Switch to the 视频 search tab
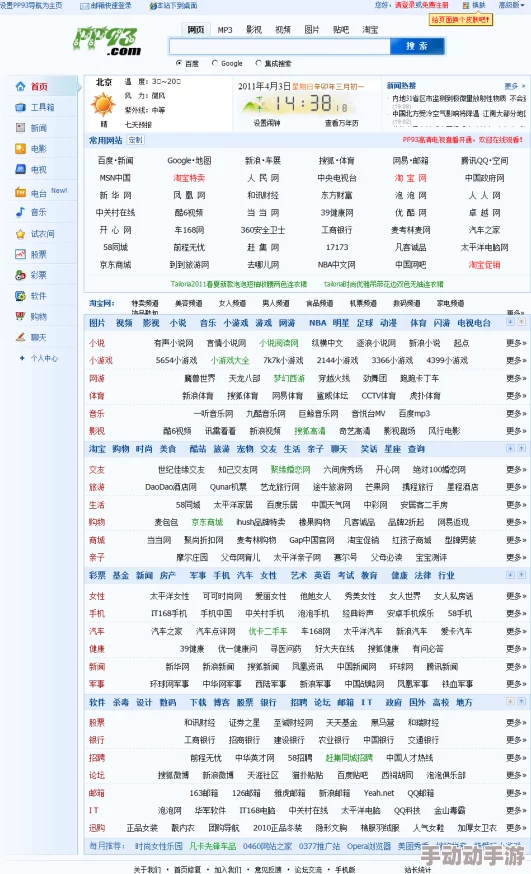This screenshot has width=531, height=874. 283,30
